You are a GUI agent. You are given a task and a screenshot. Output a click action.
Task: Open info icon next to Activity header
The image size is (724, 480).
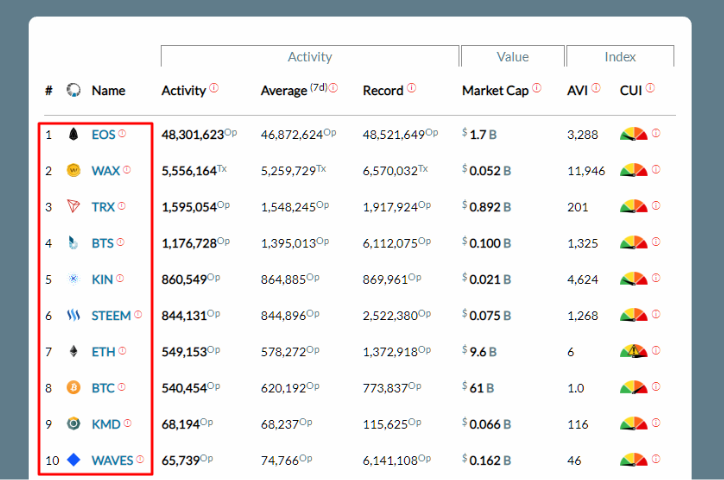214,87
